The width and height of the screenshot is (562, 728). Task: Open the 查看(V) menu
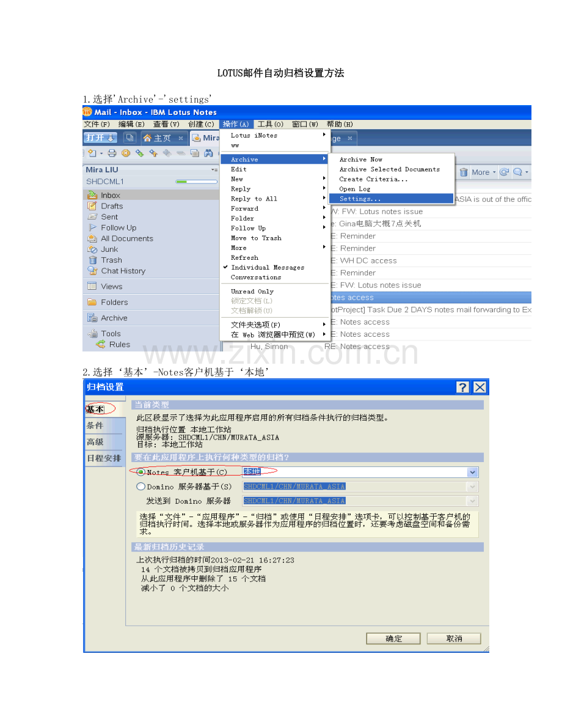pos(166,124)
